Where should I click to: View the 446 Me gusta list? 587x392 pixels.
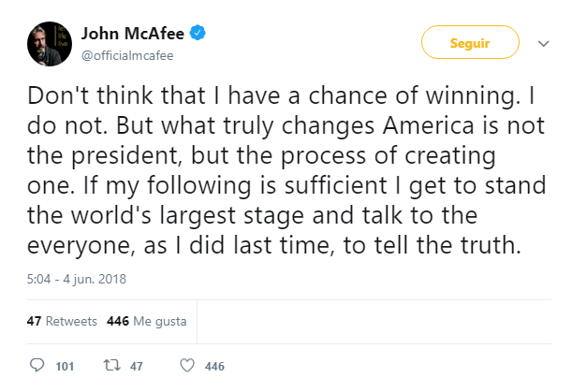pos(147,321)
